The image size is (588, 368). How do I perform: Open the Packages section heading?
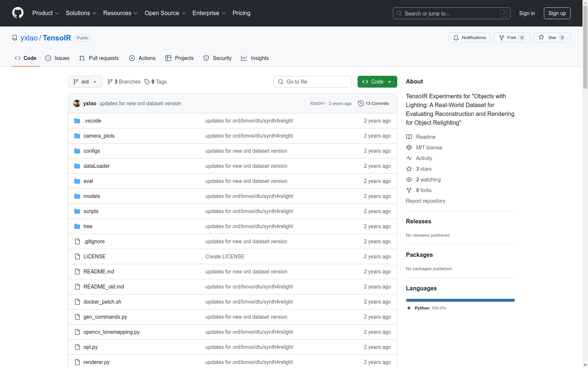click(419, 255)
